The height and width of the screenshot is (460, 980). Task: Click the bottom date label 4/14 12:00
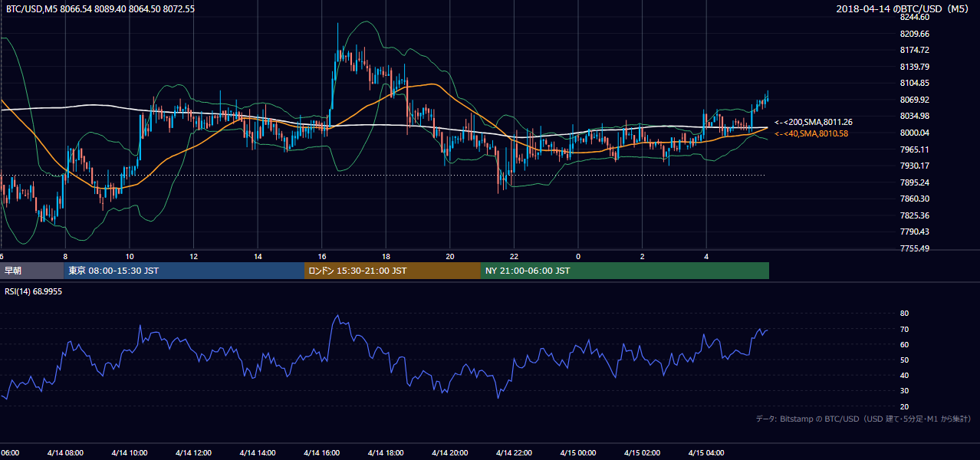click(x=192, y=453)
